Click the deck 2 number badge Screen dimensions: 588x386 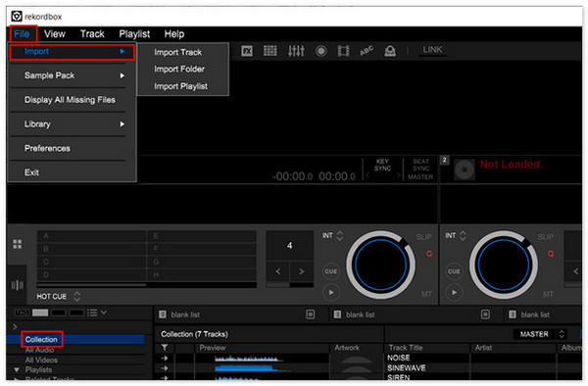(444, 160)
